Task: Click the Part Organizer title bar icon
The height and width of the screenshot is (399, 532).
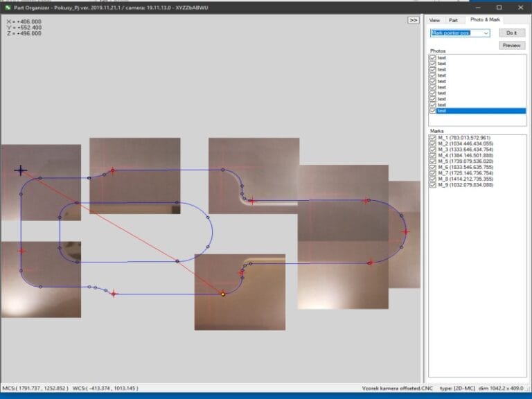Action: [x=7, y=6]
